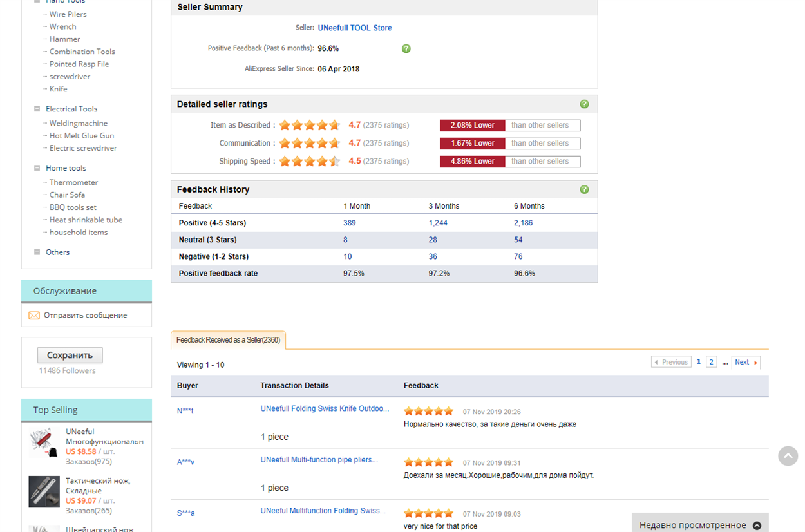Open Feedback Received as a Seller tab

click(228, 340)
